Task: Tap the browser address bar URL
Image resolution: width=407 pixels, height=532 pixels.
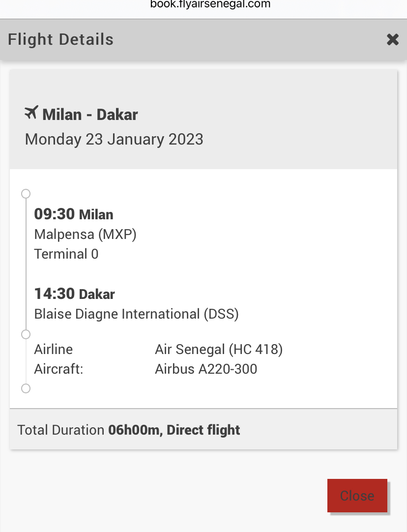Action: coord(203,4)
